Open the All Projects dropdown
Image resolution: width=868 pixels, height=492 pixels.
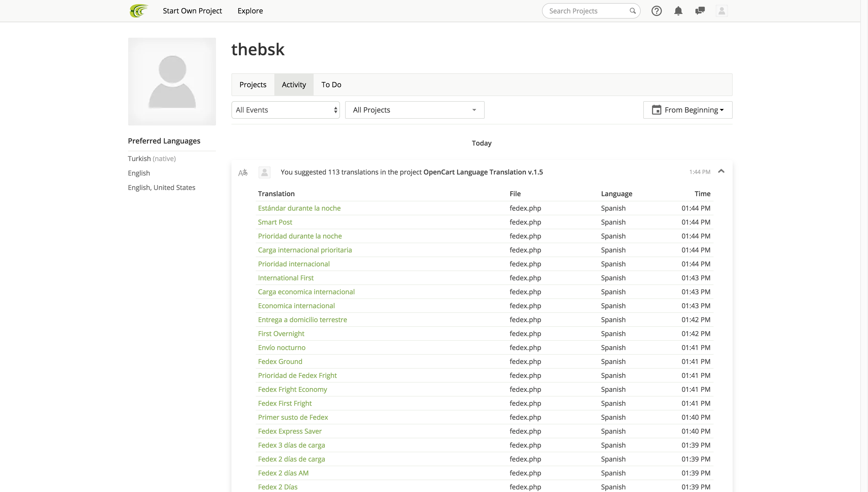click(415, 110)
